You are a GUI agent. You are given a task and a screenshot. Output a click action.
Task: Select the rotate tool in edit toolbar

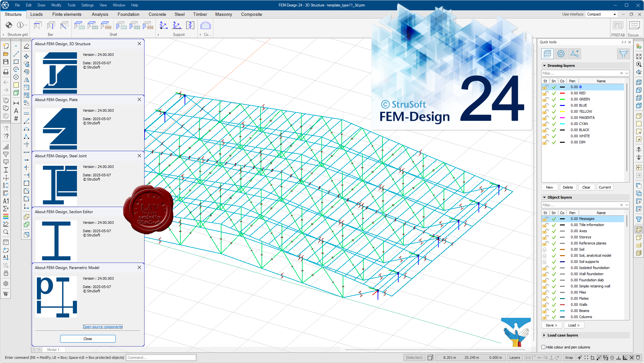click(x=27, y=72)
